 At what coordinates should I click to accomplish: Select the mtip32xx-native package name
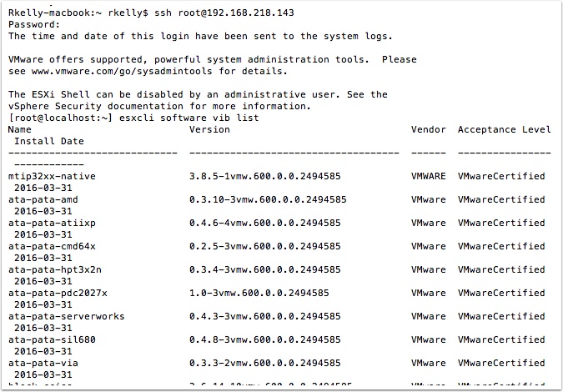(x=52, y=176)
